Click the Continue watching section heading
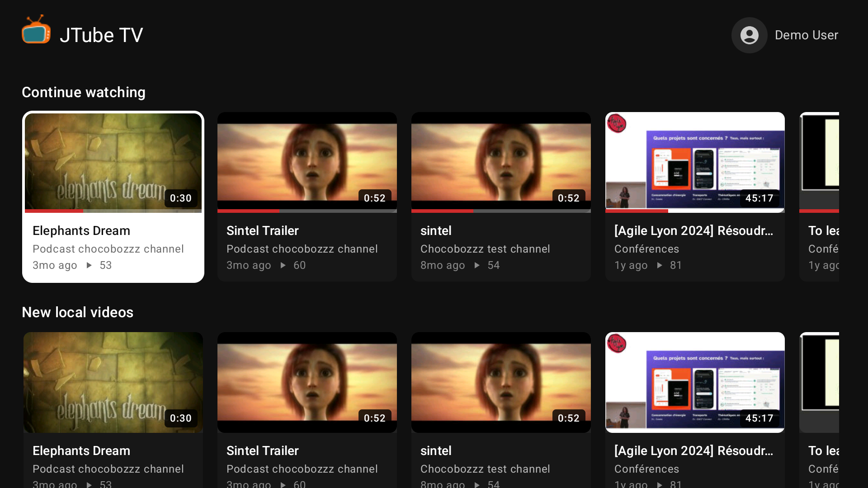This screenshot has height=488, width=868. pyautogui.click(x=84, y=92)
